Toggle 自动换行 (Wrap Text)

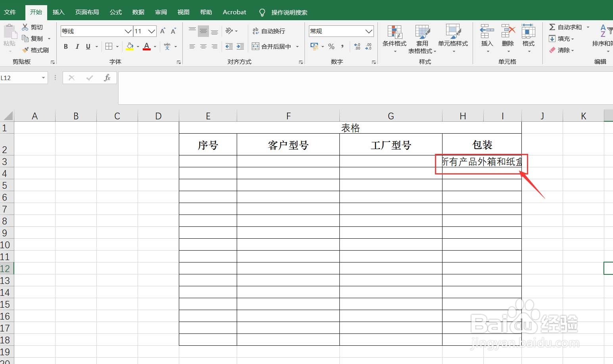pos(270,31)
